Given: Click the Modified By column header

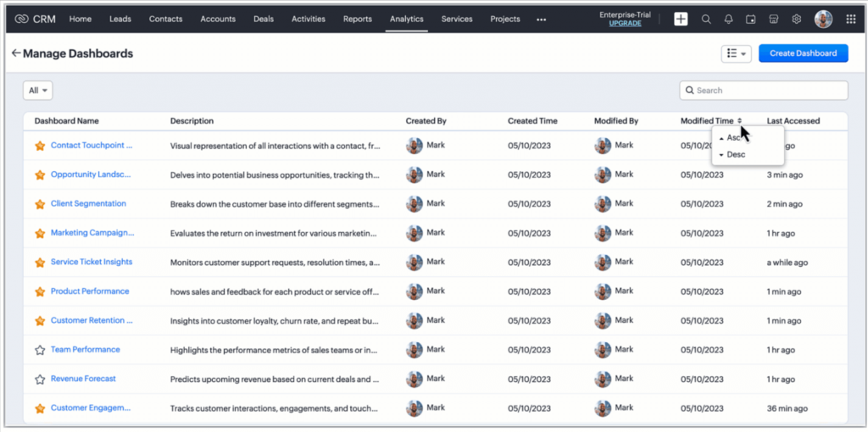Looking at the screenshot, I should [x=616, y=120].
